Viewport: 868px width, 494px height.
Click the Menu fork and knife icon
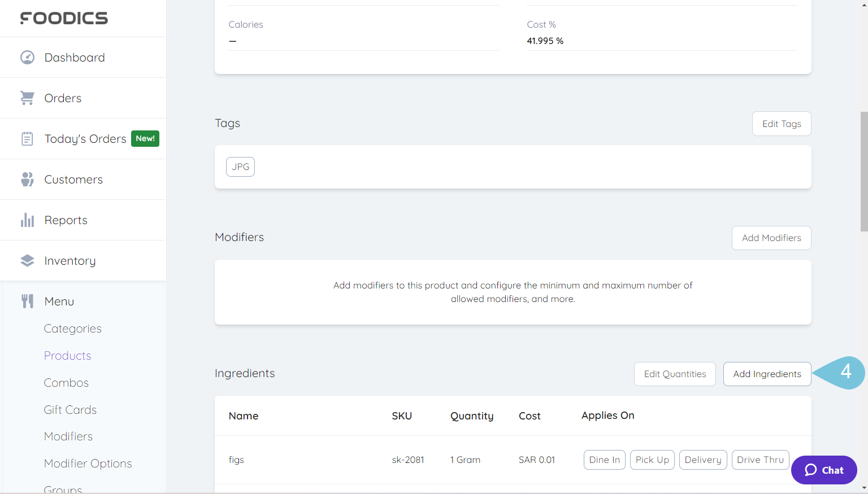[27, 301]
